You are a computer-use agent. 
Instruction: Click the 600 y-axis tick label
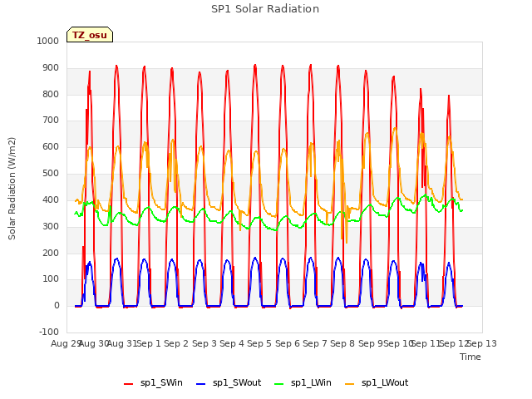point(51,146)
